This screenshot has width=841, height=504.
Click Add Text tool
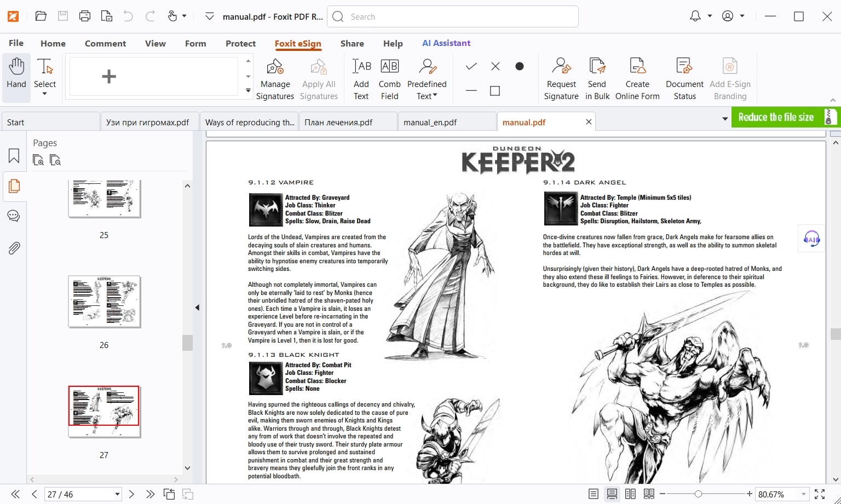click(x=361, y=79)
